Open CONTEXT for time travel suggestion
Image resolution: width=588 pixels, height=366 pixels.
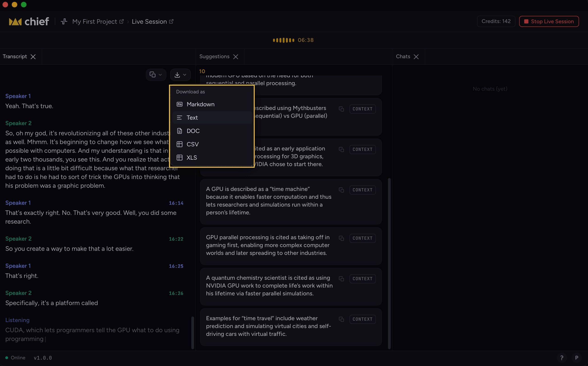pyautogui.click(x=362, y=319)
